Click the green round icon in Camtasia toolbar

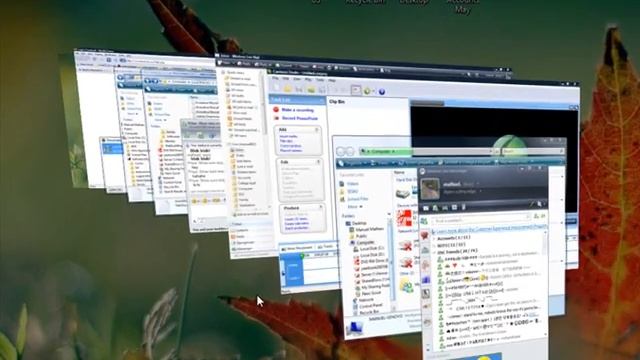point(367,91)
